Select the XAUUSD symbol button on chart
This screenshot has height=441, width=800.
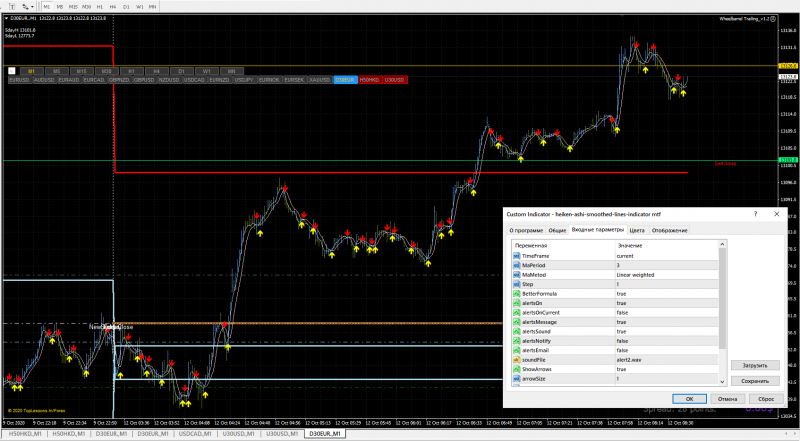(320, 80)
